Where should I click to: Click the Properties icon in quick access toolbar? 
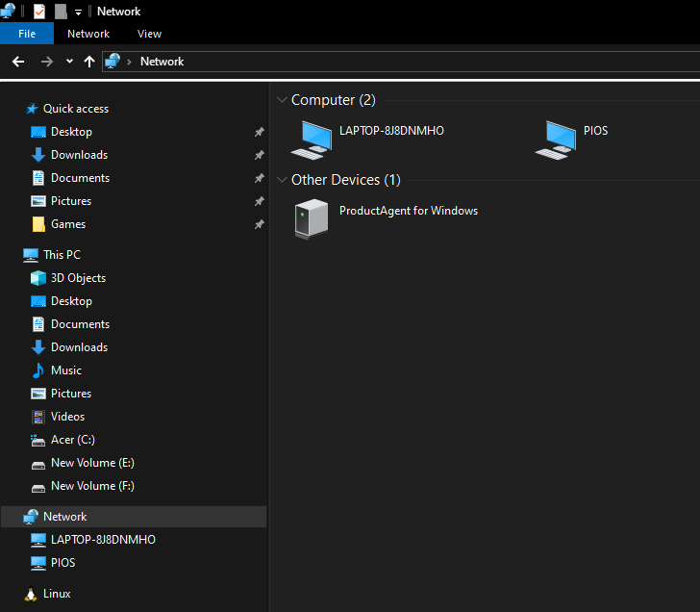(x=39, y=12)
